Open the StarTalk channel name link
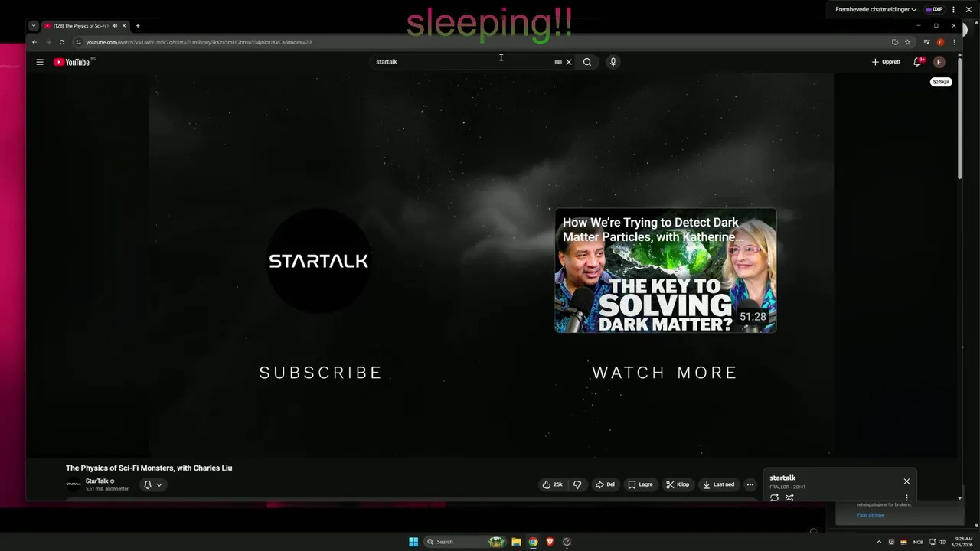The image size is (980, 551). coord(96,481)
